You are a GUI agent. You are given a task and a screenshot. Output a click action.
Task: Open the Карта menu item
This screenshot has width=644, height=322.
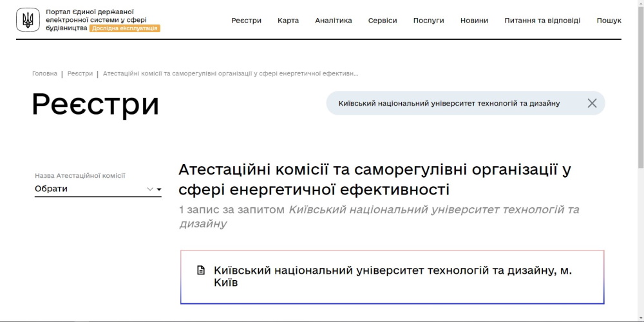pyautogui.click(x=288, y=21)
